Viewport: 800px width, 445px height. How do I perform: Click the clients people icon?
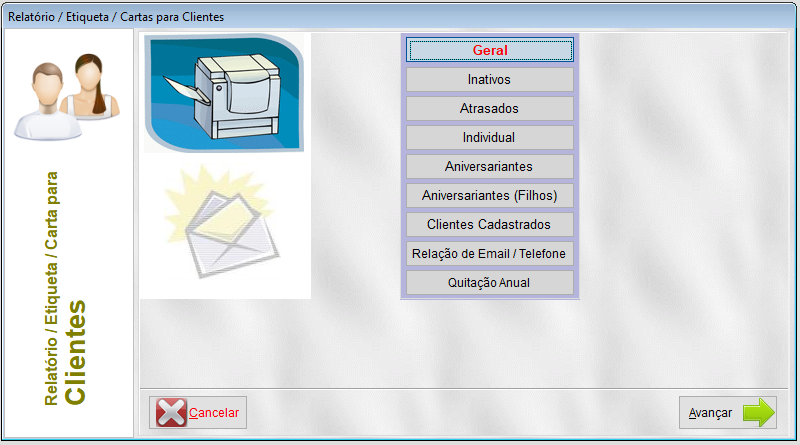(67, 96)
